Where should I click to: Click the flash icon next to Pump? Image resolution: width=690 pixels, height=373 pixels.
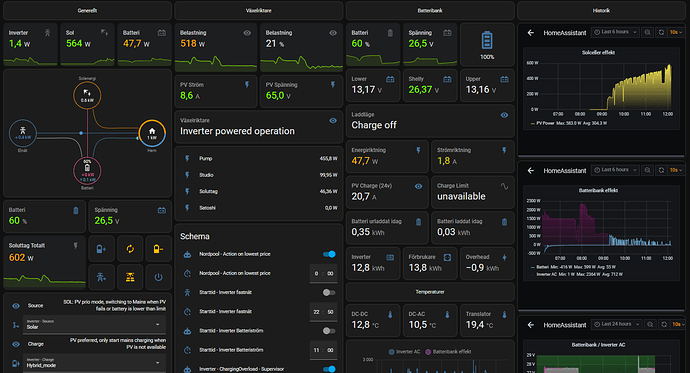pos(187,158)
